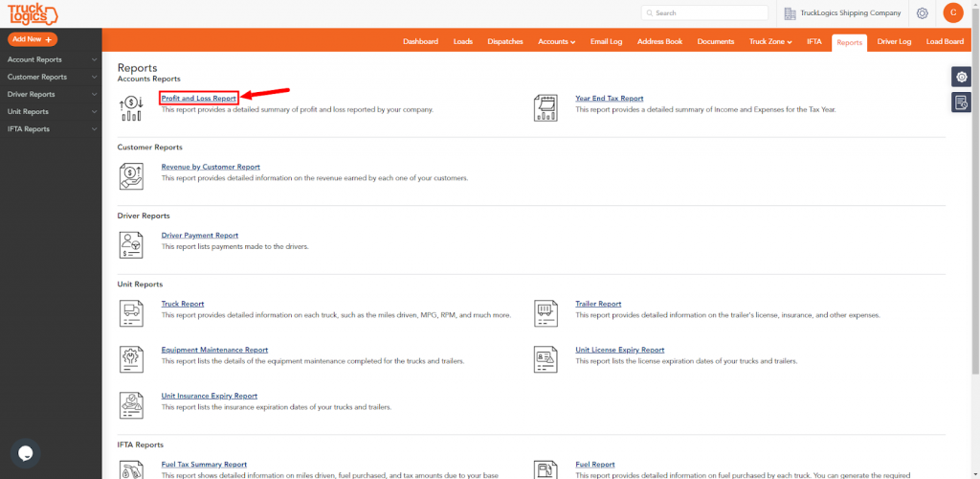980x479 pixels.
Task: Click the TruckLogics Shipping Company name
Action: click(851, 13)
